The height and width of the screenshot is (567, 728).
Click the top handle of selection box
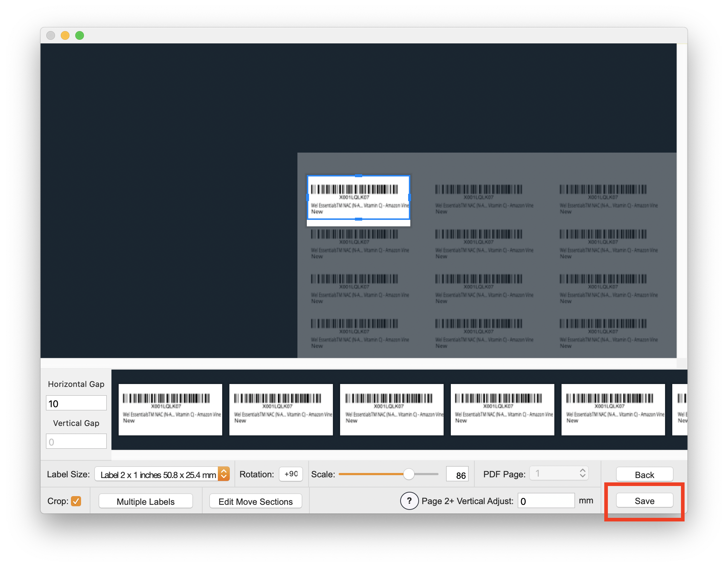[x=359, y=176]
